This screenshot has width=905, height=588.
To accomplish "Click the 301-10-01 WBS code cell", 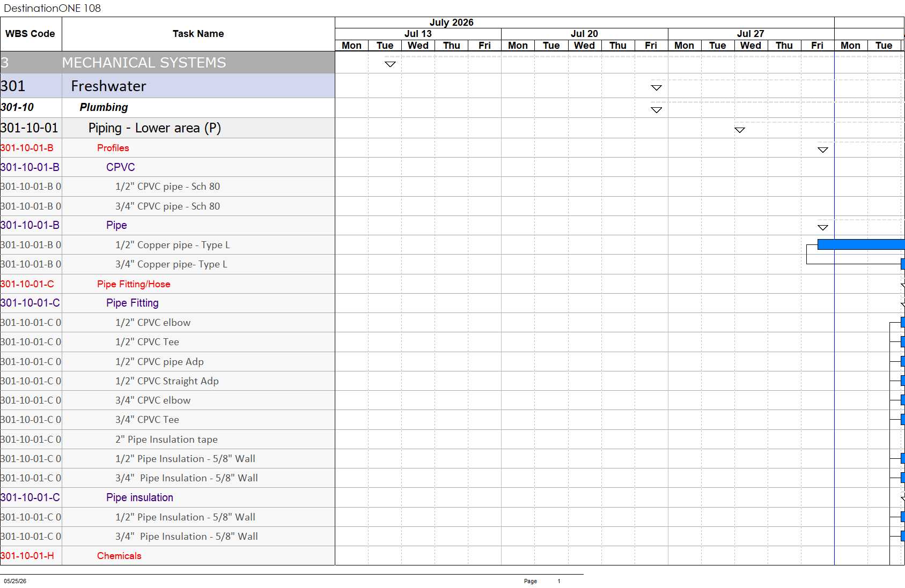I will [31, 128].
